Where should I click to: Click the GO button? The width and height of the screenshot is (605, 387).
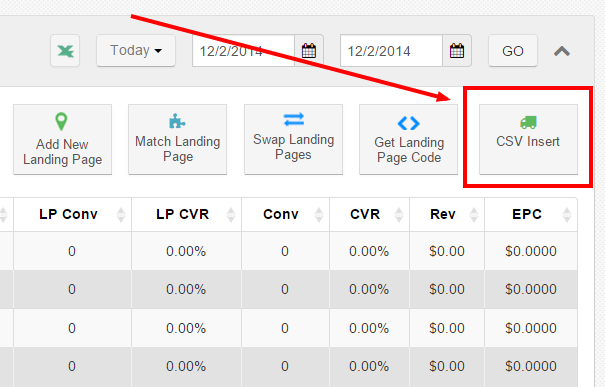point(513,51)
